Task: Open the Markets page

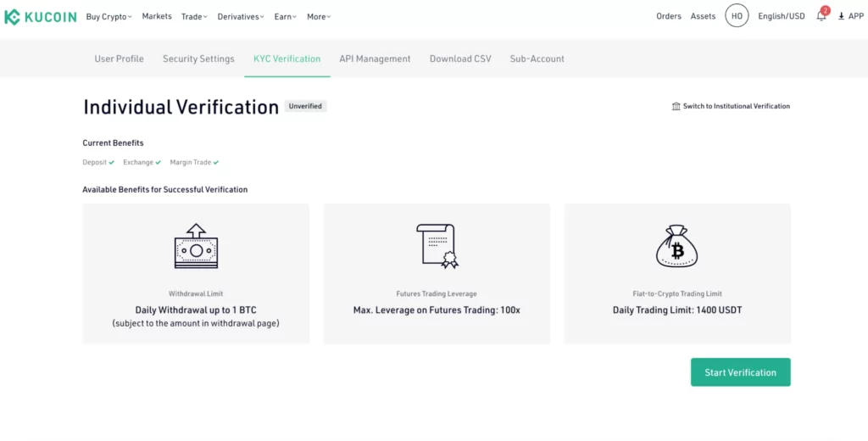Action: (x=157, y=16)
